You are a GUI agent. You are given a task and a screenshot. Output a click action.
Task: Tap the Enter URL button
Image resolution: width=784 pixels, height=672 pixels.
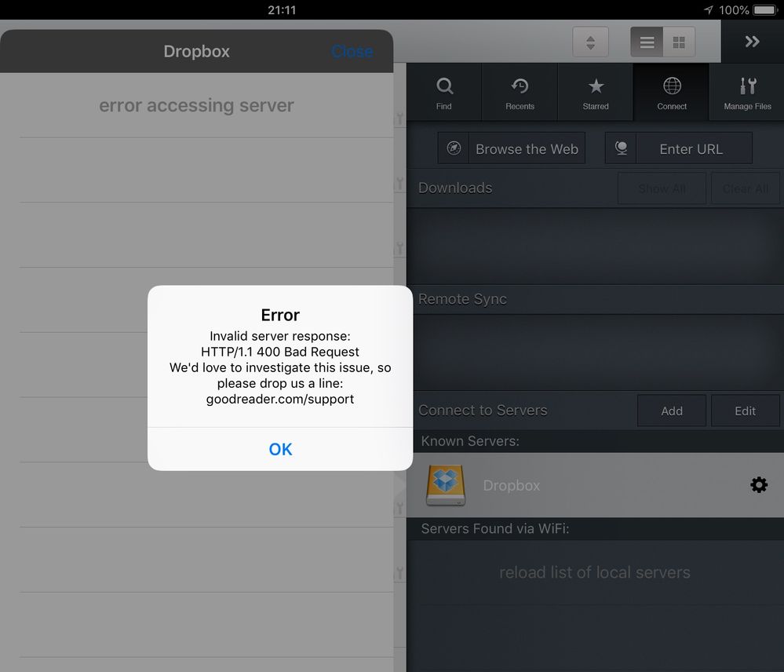(679, 148)
